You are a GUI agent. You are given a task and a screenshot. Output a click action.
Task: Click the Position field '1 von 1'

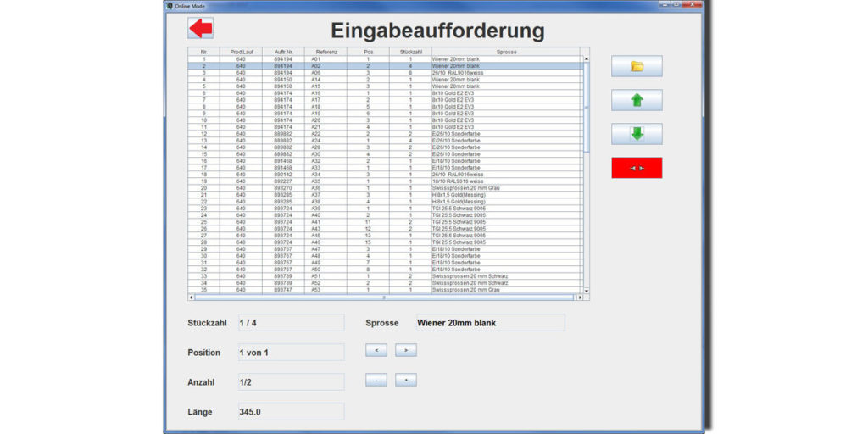[292, 352]
